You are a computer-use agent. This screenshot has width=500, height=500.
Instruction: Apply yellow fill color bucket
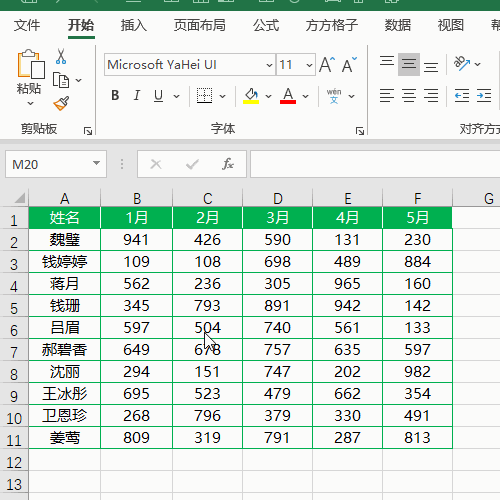[251, 96]
